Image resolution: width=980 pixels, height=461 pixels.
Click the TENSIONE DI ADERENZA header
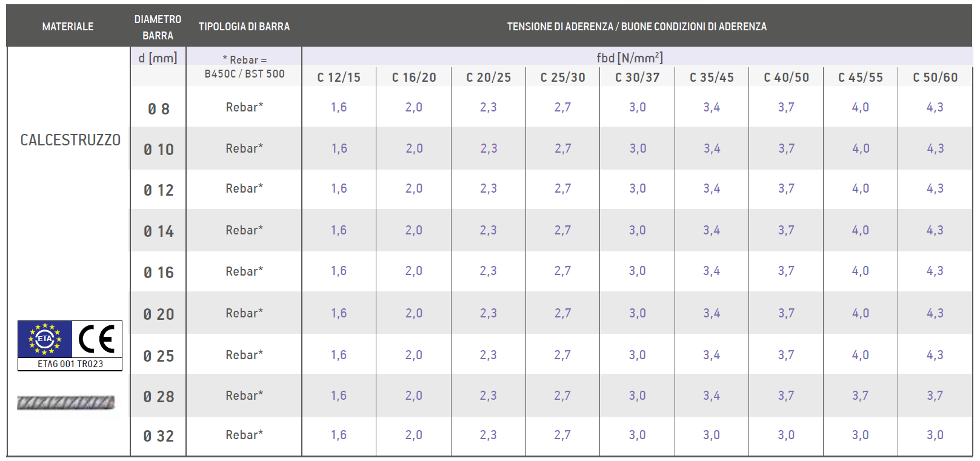click(x=637, y=27)
